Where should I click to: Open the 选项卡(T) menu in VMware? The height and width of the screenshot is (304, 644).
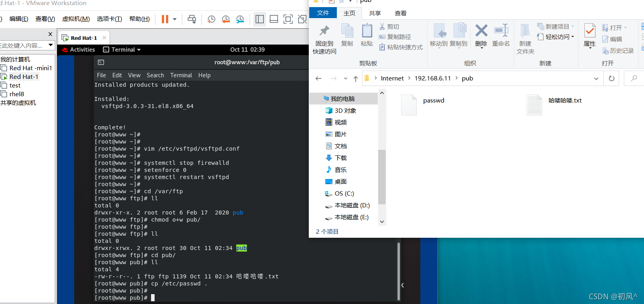pyautogui.click(x=110, y=19)
